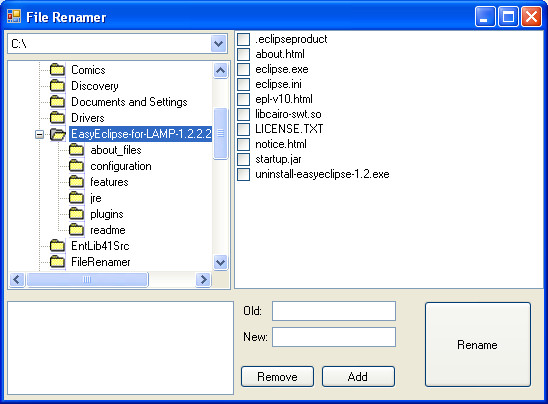Click the features folder icon
Viewport: 548px width, 404px height.
(x=77, y=182)
